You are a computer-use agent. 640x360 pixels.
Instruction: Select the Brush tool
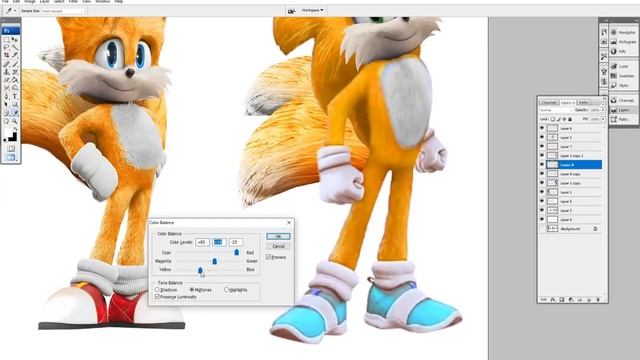(x=15, y=64)
